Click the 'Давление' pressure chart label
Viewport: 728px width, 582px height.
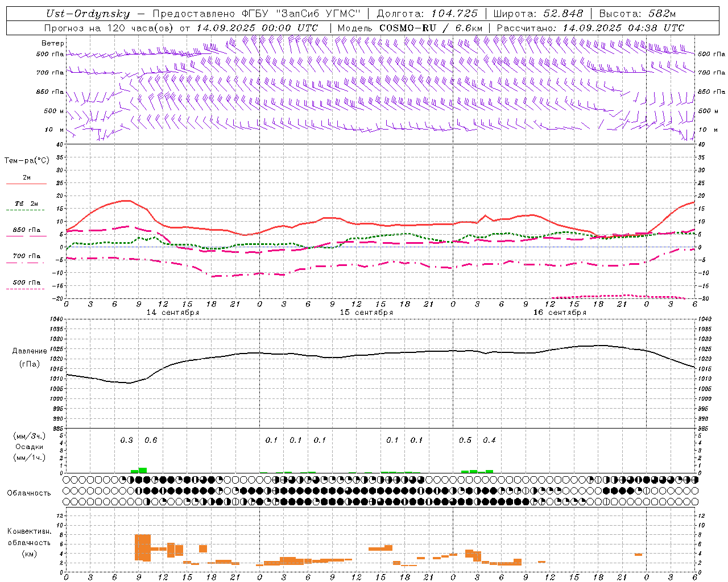(x=30, y=351)
